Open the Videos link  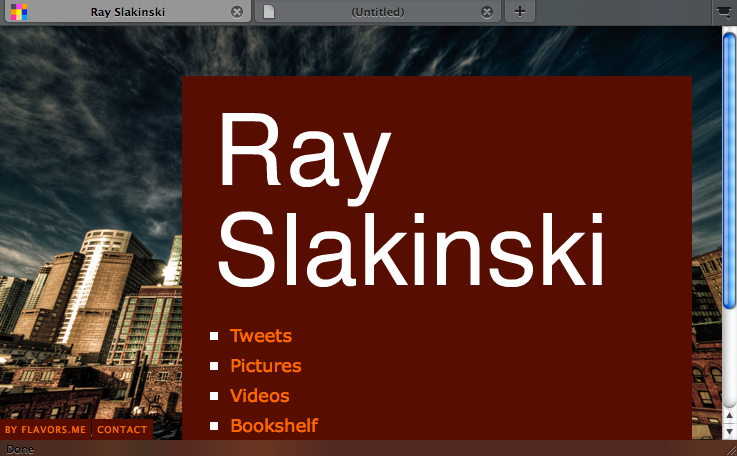(x=259, y=396)
